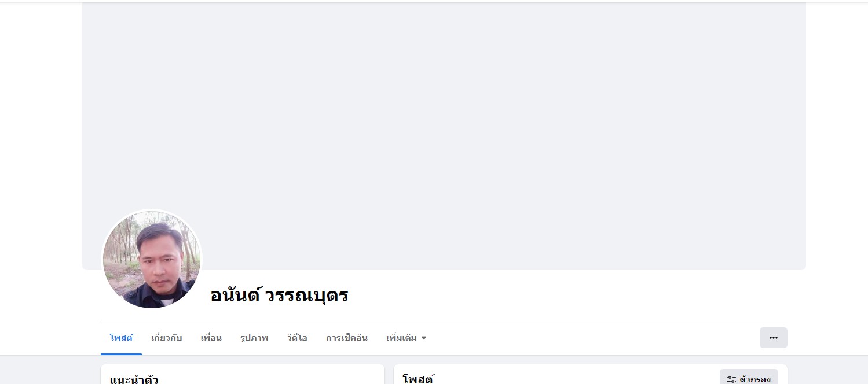The height and width of the screenshot is (384, 868).
Task: Expand the เพิ่มเติม dropdown menu
Action: (x=406, y=338)
